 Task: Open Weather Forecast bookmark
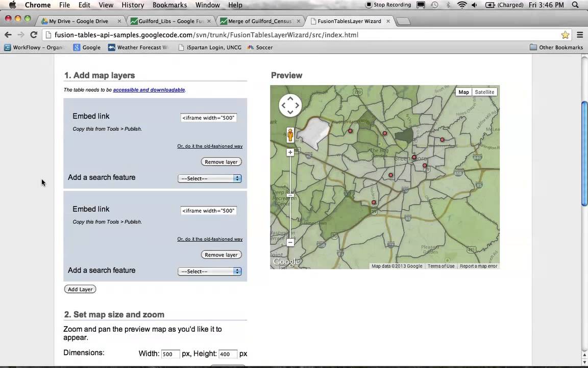[138, 48]
